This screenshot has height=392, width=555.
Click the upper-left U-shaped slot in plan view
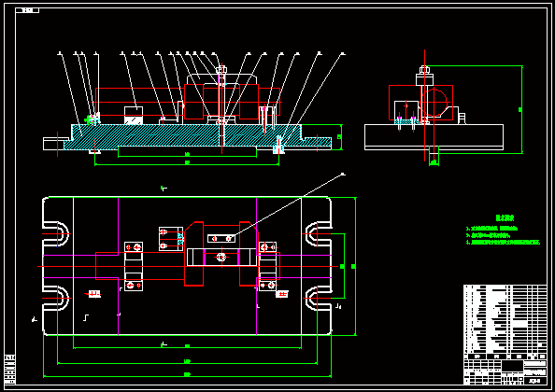[x=56, y=233]
